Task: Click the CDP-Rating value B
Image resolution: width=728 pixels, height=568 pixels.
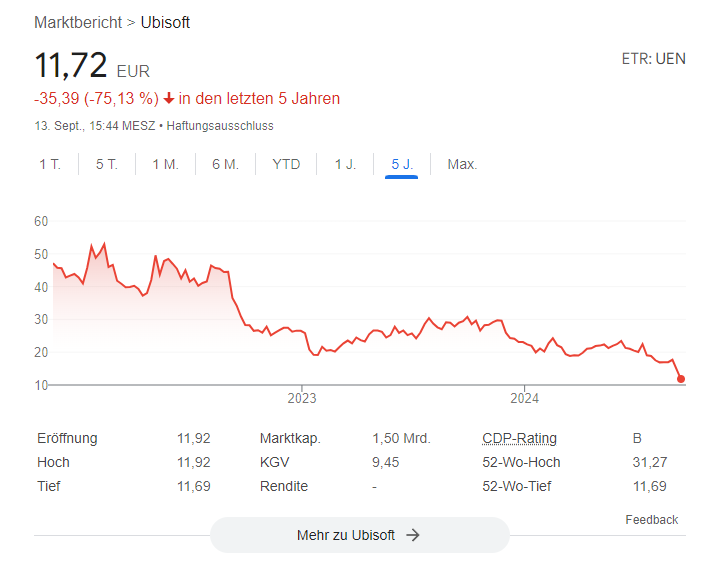Action: coord(637,438)
